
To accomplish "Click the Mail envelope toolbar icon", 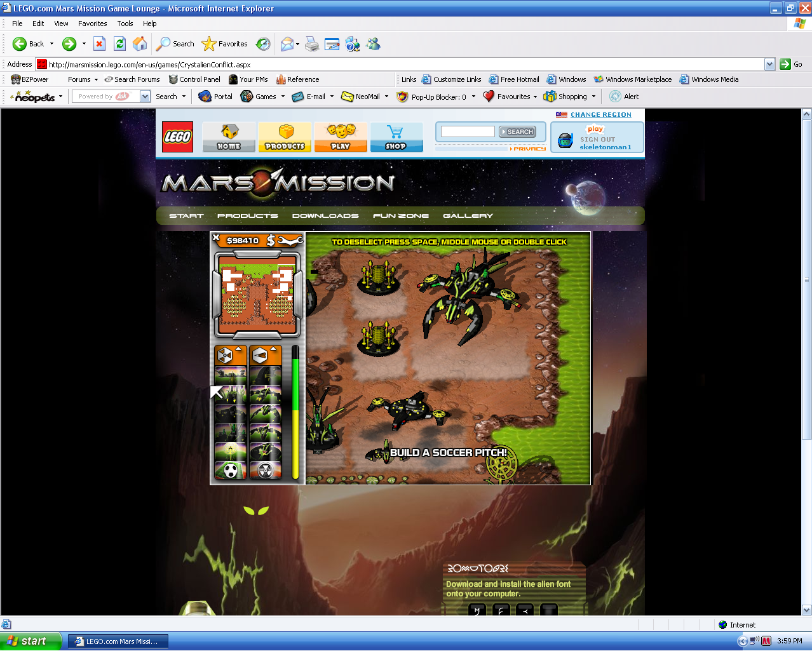I will (x=287, y=44).
